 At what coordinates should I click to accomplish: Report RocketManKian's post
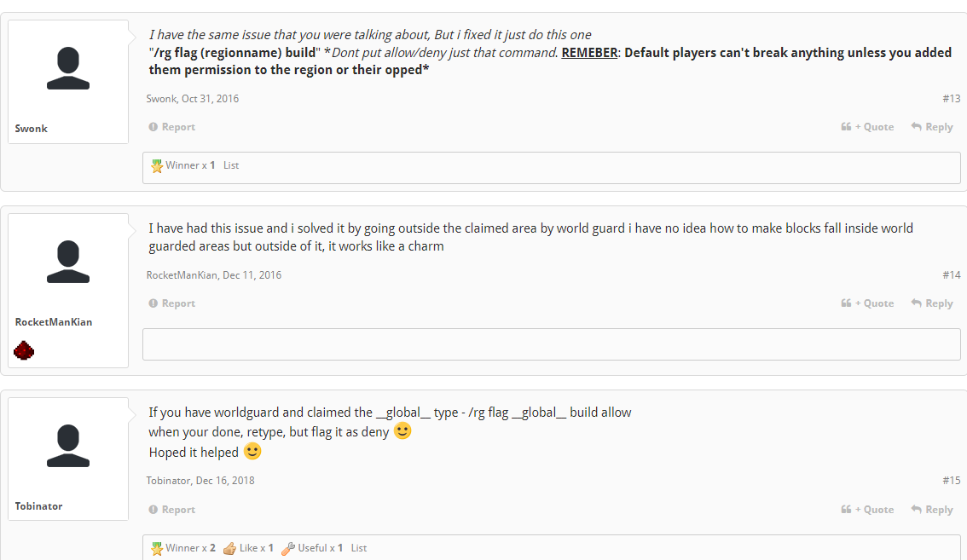(x=172, y=303)
